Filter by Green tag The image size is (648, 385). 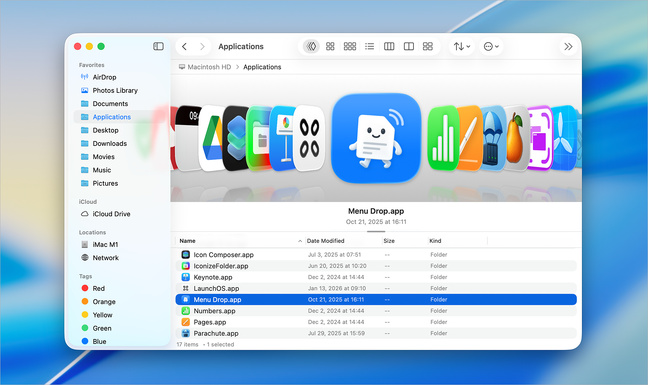coord(102,328)
